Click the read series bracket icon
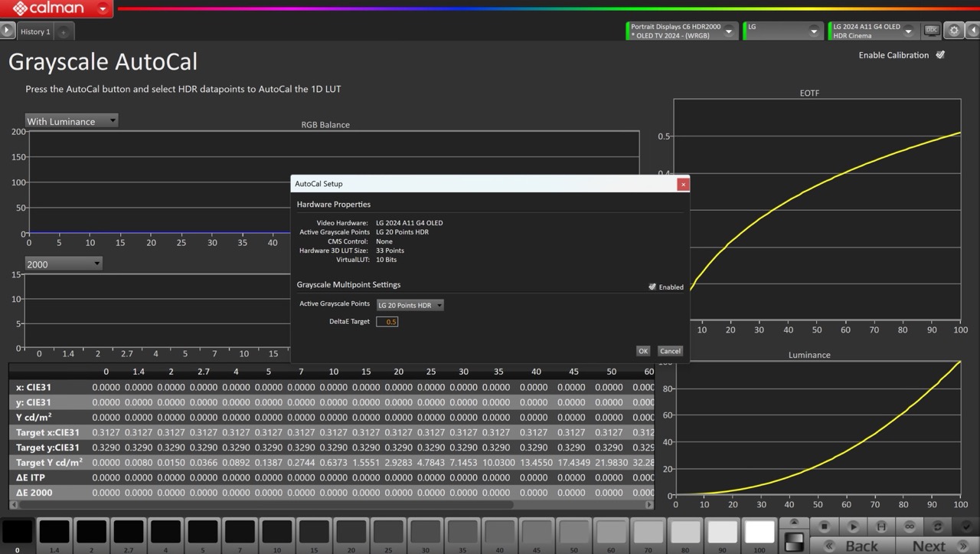This screenshot has height=554, width=980. pyautogui.click(x=880, y=526)
